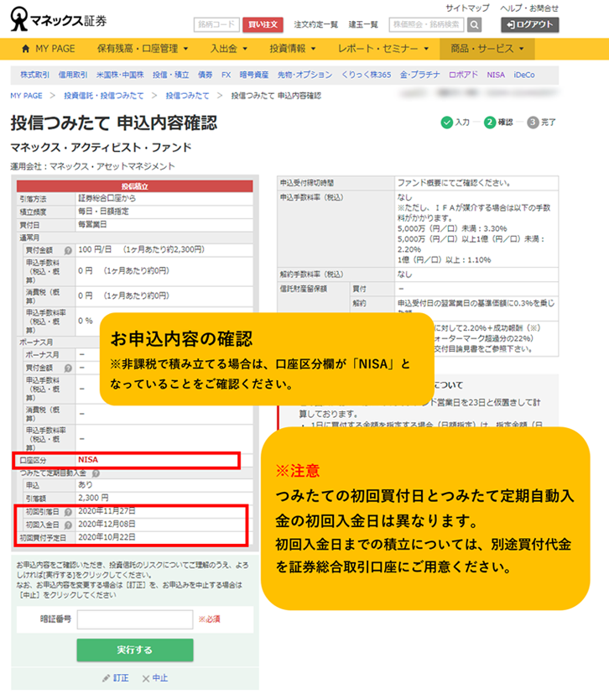609x700 pixels.
Task: Open 投信・積立 sub-navigation link
Action: click(170, 75)
